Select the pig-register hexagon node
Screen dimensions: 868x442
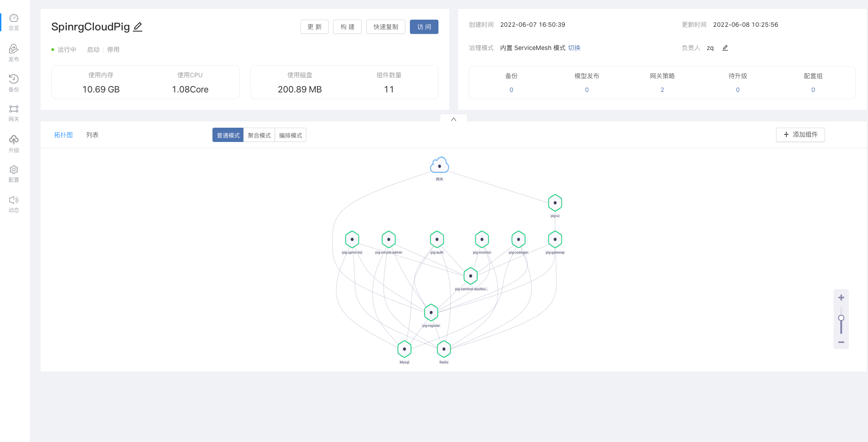tap(431, 313)
